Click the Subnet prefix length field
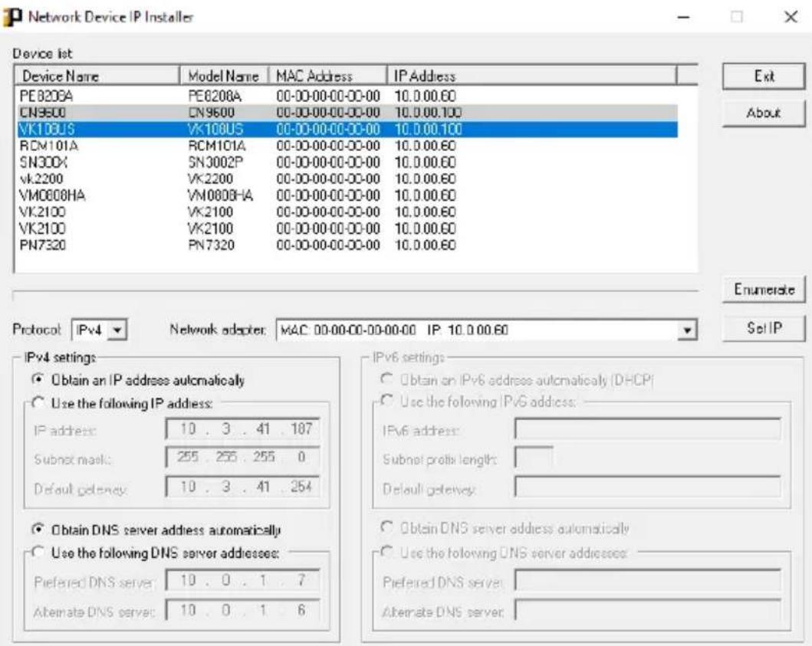The image size is (812, 646). pyautogui.click(x=534, y=457)
